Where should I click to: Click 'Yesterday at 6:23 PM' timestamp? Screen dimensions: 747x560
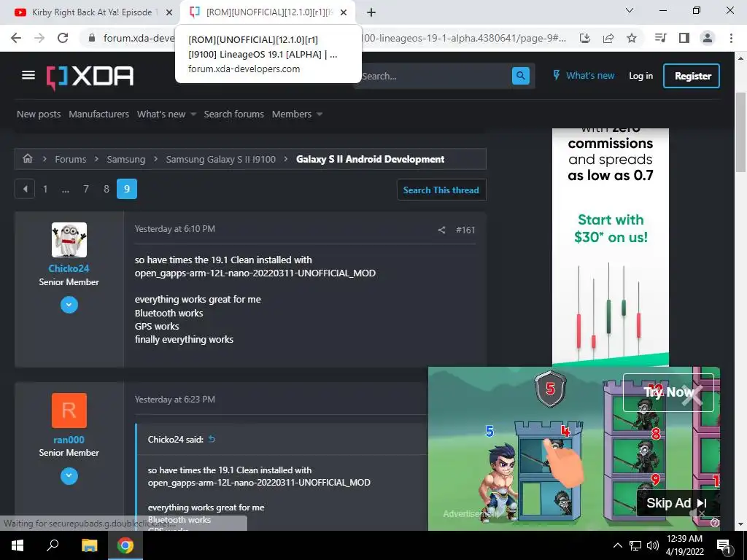click(175, 400)
